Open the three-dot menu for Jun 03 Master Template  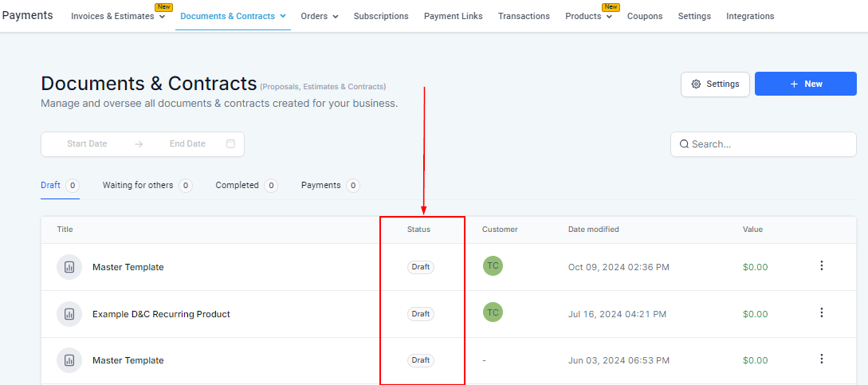coord(822,359)
